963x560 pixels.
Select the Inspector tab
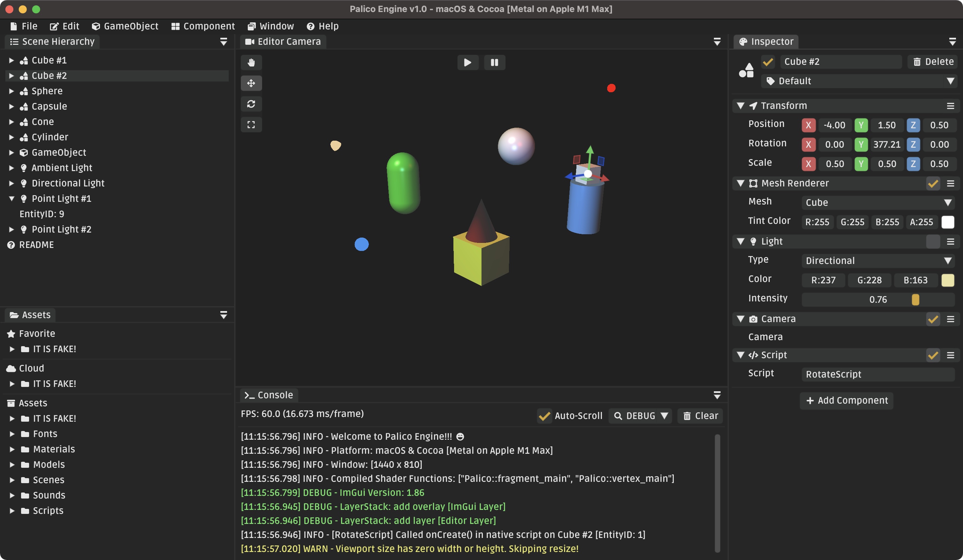(x=766, y=42)
